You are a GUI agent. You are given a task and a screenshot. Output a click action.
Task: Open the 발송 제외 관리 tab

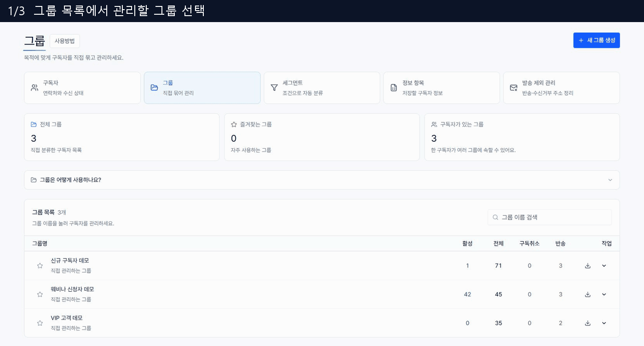pyautogui.click(x=562, y=88)
